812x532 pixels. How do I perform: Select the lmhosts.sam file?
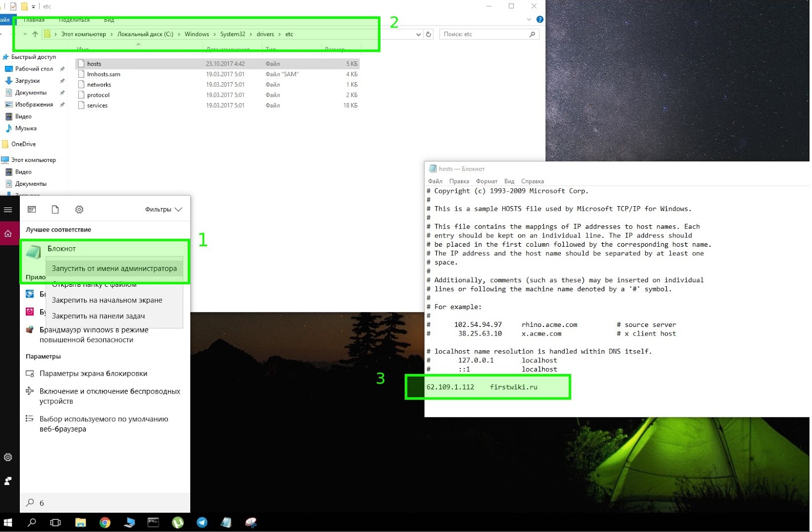217,74
